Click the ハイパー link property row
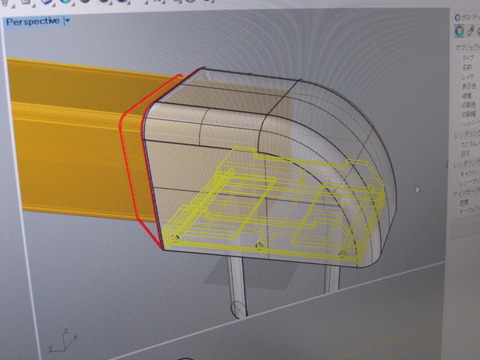The width and height of the screenshot is (480, 360). click(x=470, y=124)
